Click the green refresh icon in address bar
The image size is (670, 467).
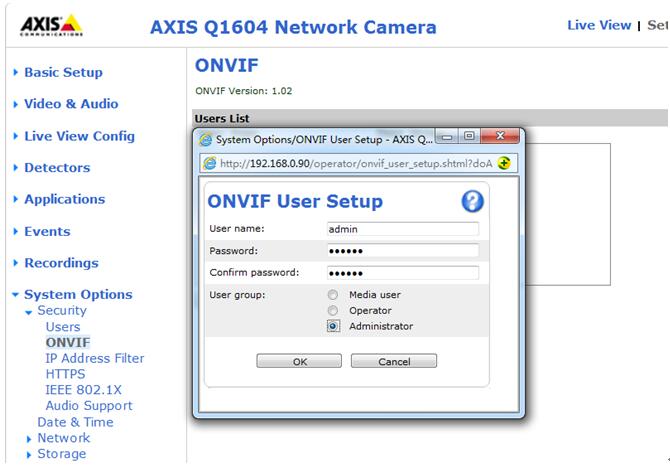tap(505, 163)
